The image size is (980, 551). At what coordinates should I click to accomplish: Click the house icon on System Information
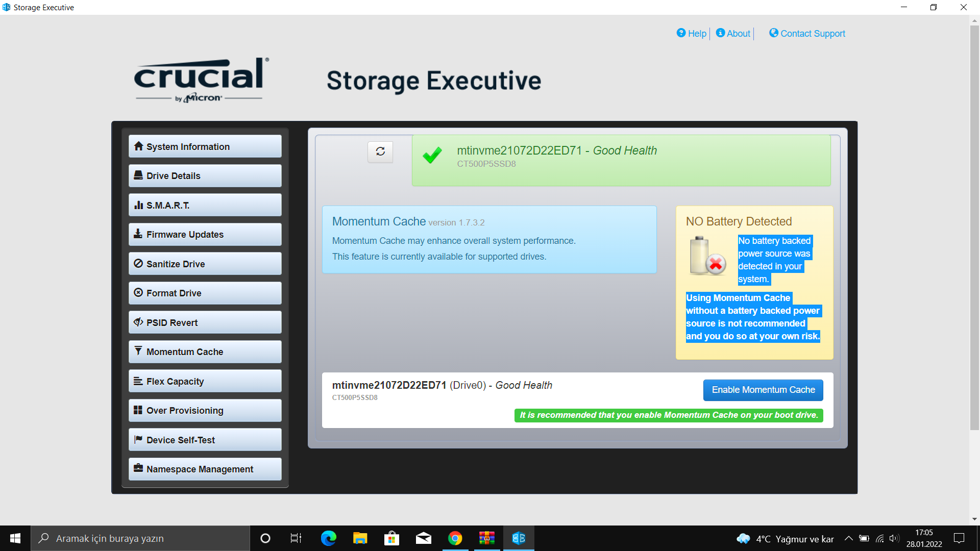point(138,146)
